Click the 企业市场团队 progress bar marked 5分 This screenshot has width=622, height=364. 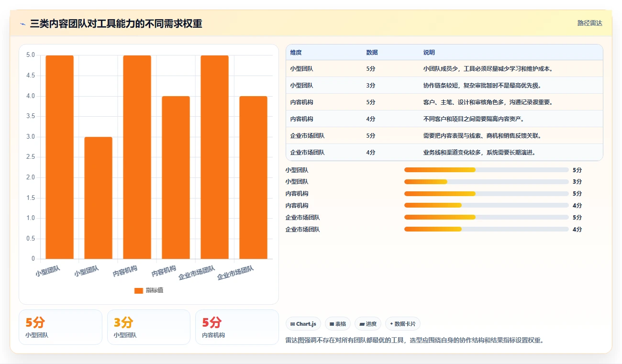coord(486,218)
